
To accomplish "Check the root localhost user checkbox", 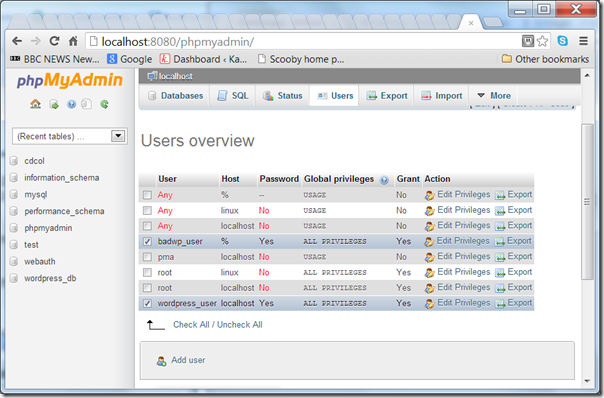I will point(147,288).
